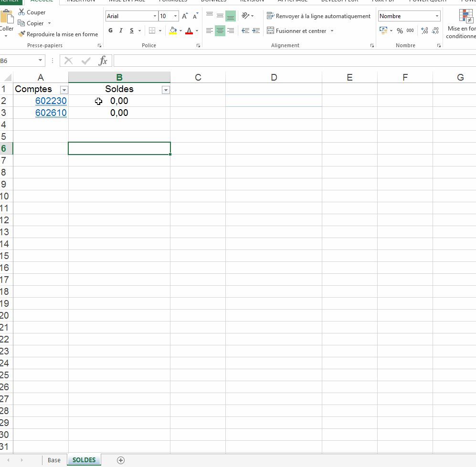Open the Arial font name dropdown
This screenshot has width=476, height=467.
pyautogui.click(x=155, y=16)
